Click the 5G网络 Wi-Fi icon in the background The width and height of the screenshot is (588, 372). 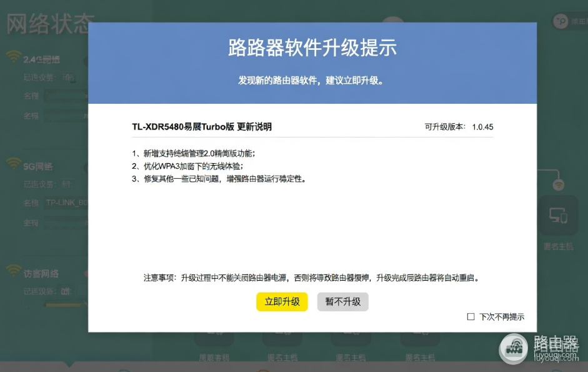14,163
